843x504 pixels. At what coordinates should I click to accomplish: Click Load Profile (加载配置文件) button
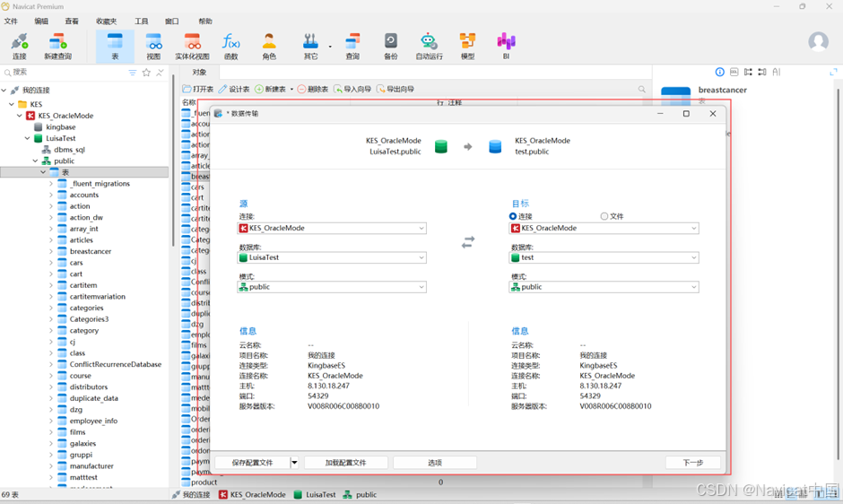[345, 463]
